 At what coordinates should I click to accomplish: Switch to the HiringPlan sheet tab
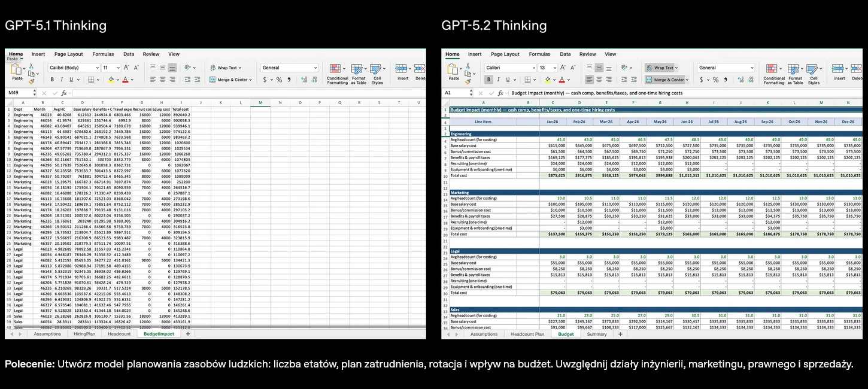(83, 334)
